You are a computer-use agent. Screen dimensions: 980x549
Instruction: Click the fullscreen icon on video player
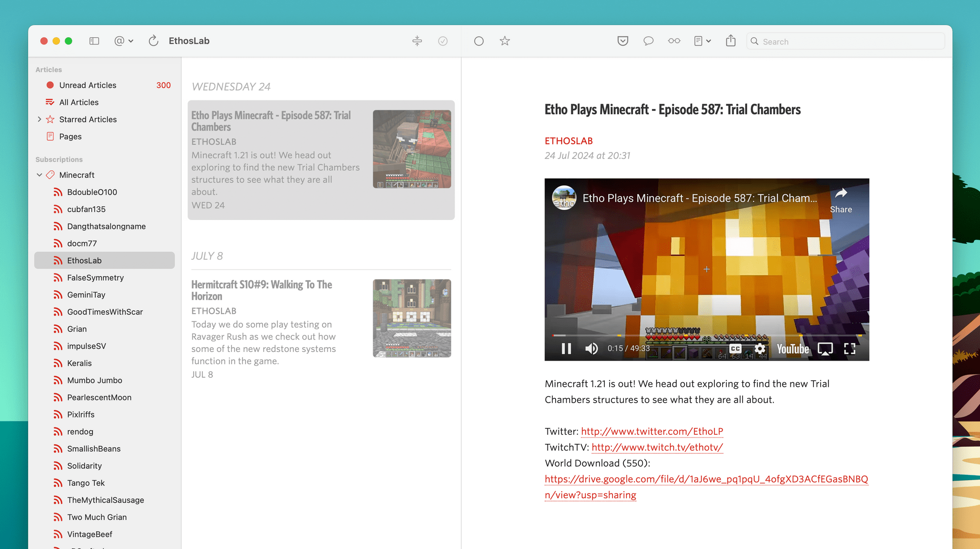pyautogui.click(x=849, y=348)
